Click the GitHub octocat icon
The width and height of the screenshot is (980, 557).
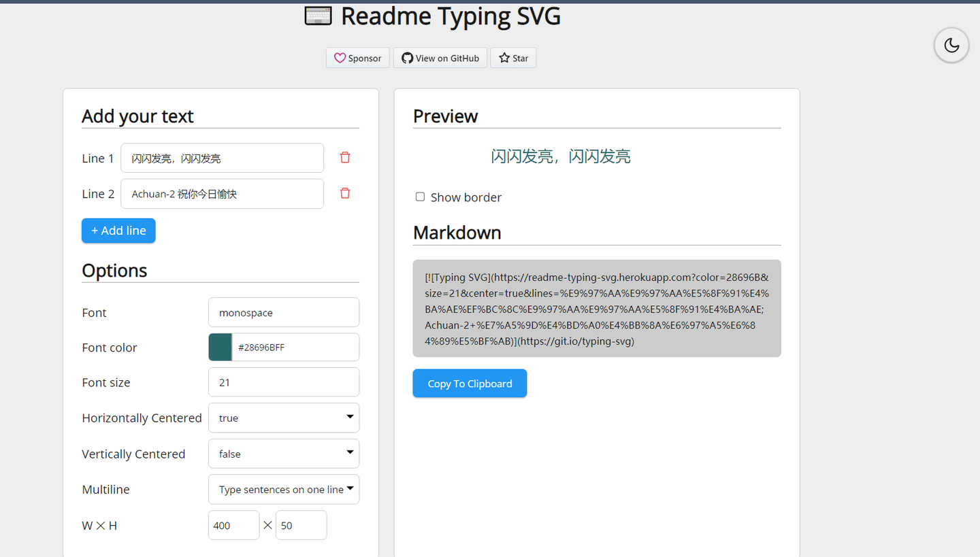[x=407, y=58]
